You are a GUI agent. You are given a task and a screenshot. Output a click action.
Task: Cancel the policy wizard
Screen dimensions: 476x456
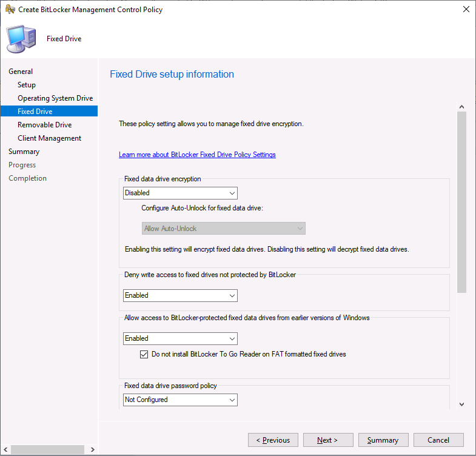(x=438, y=440)
